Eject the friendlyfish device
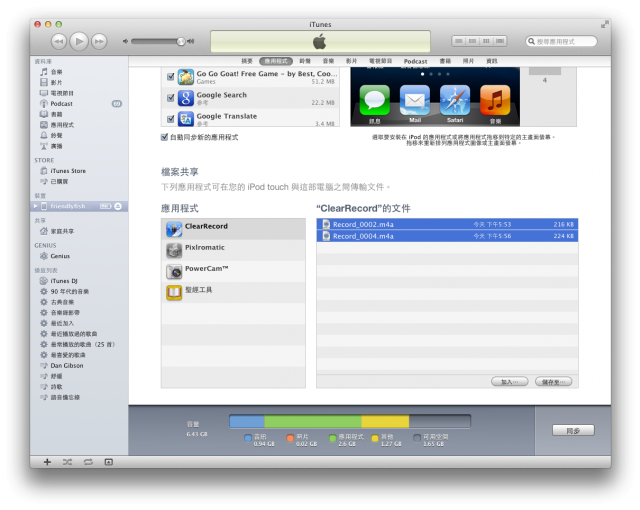The image size is (640, 510). (x=118, y=206)
